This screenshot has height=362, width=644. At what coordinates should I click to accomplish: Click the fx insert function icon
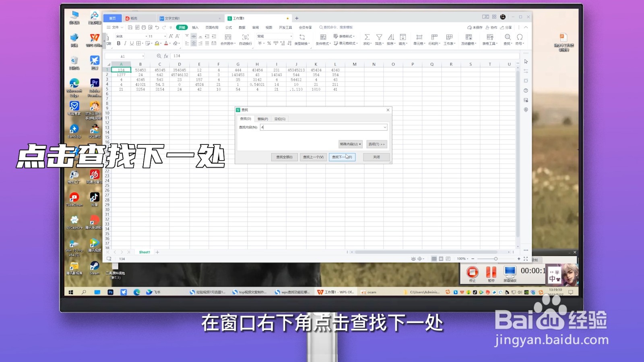click(x=166, y=56)
